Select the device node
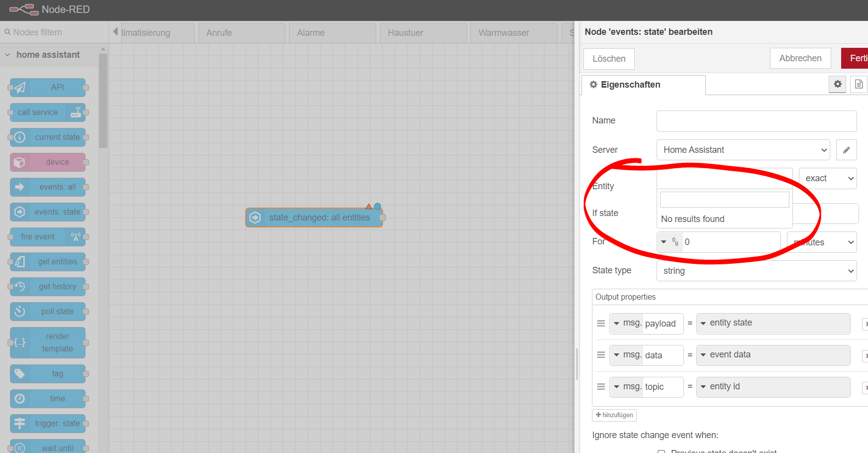 click(47, 162)
